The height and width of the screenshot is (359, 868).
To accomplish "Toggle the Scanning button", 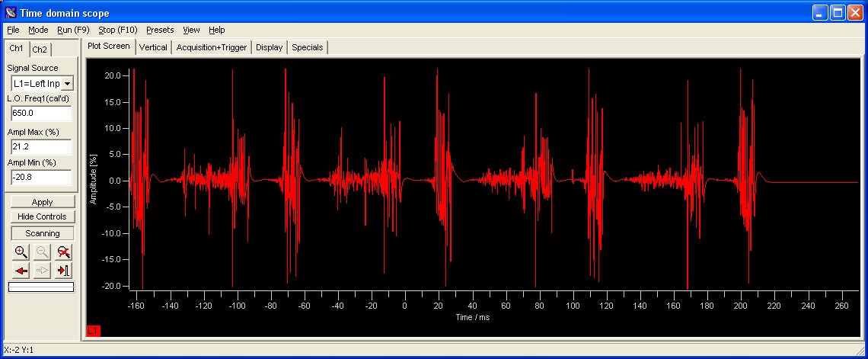I will click(43, 233).
